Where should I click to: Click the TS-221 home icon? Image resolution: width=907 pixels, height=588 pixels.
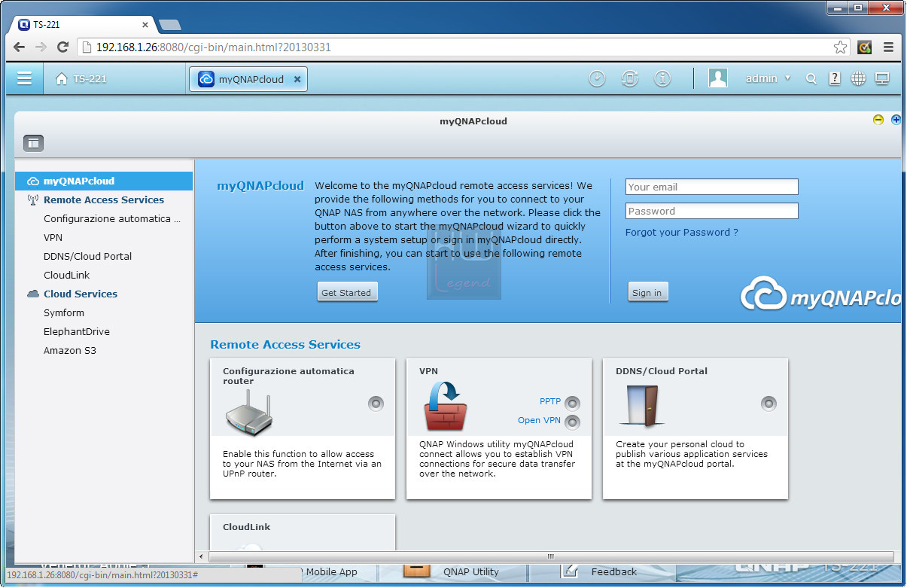[x=62, y=79]
